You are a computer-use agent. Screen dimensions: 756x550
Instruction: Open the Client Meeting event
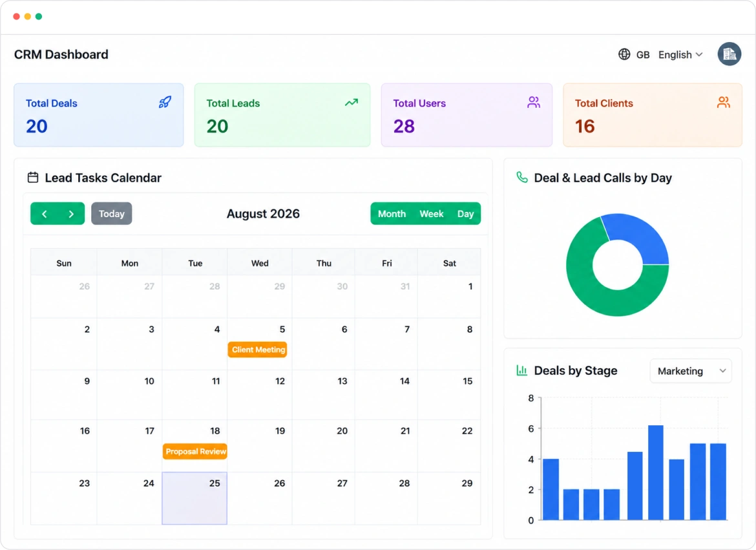point(258,350)
